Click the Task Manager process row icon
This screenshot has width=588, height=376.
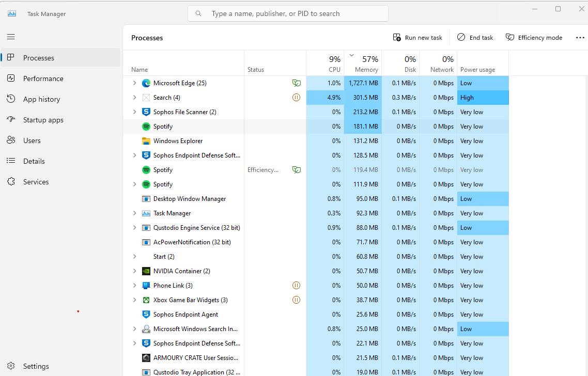[146, 213]
